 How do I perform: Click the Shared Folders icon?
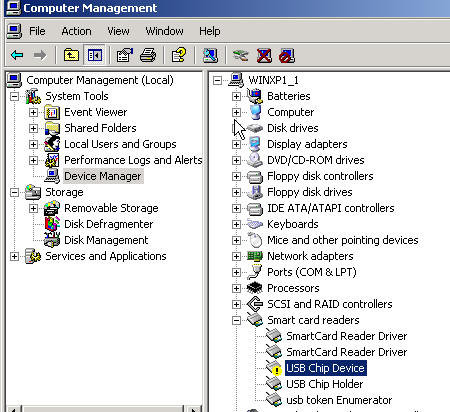pos(52,128)
